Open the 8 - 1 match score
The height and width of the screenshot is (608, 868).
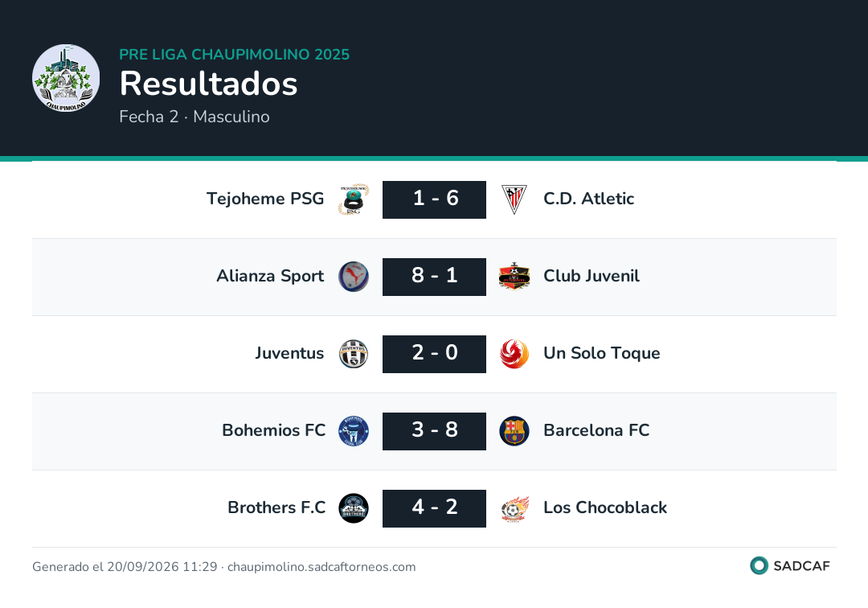point(435,277)
